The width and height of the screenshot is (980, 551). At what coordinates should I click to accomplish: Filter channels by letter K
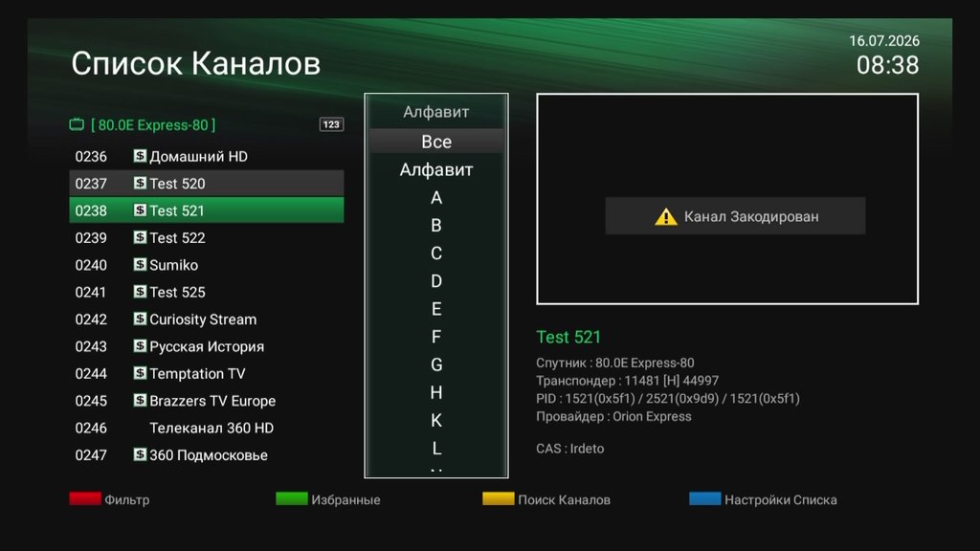click(x=436, y=421)
